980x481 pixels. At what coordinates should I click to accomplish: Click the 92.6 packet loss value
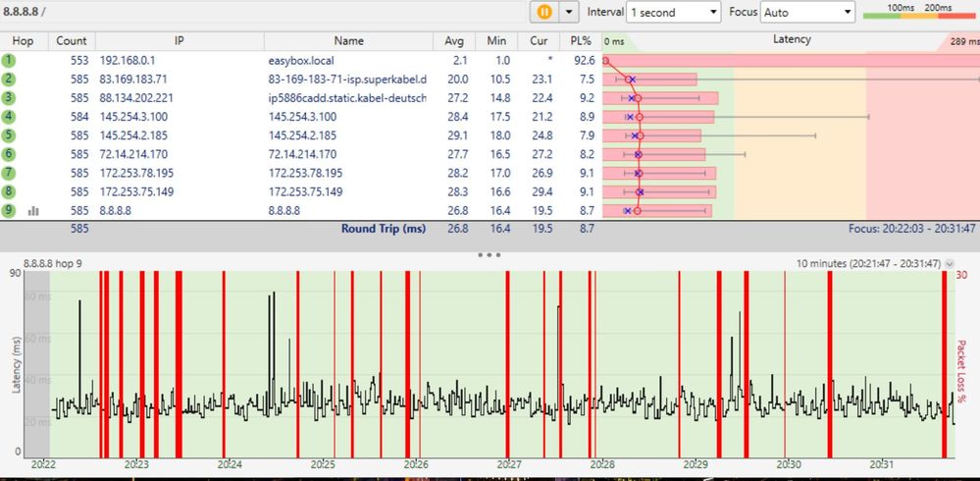[586, 61]
